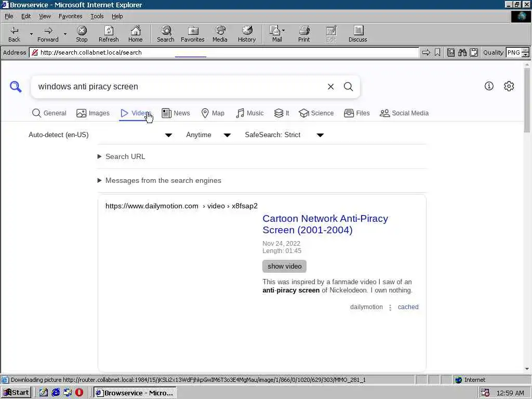Open the Edit menu
The width and height of the screenshot is (532, 399).
[26, 16]
